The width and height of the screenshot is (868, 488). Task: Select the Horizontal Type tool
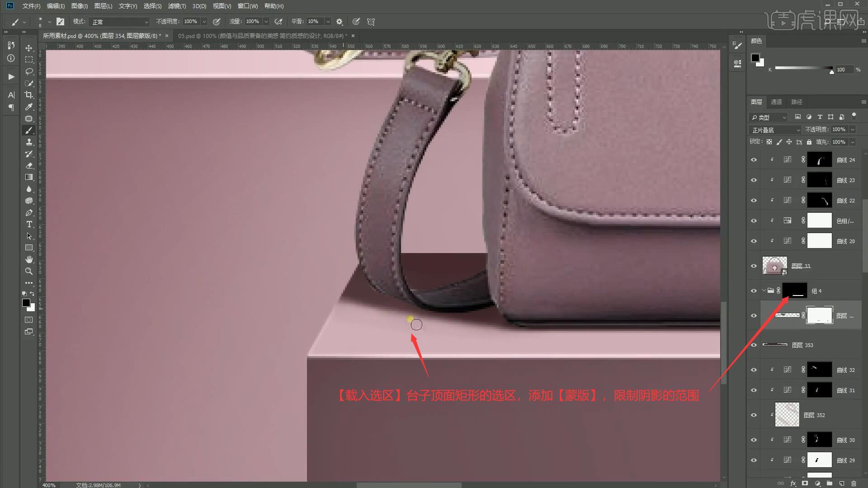[29, 224]
